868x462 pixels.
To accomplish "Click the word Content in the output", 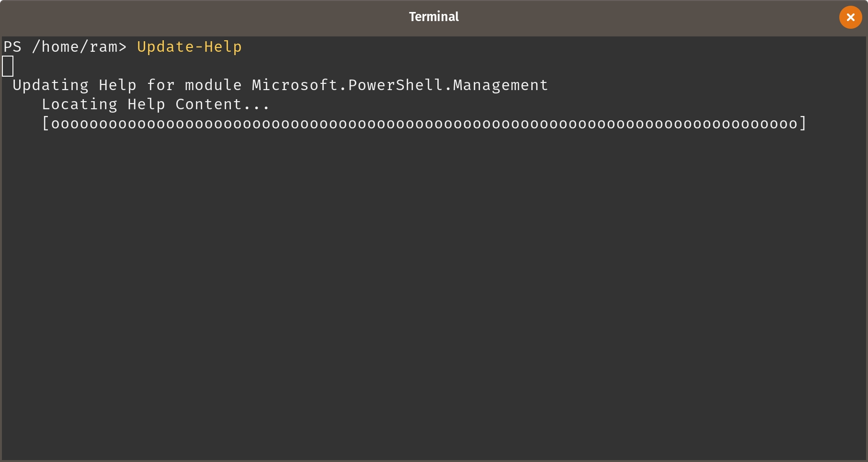I will coord(208,104).
